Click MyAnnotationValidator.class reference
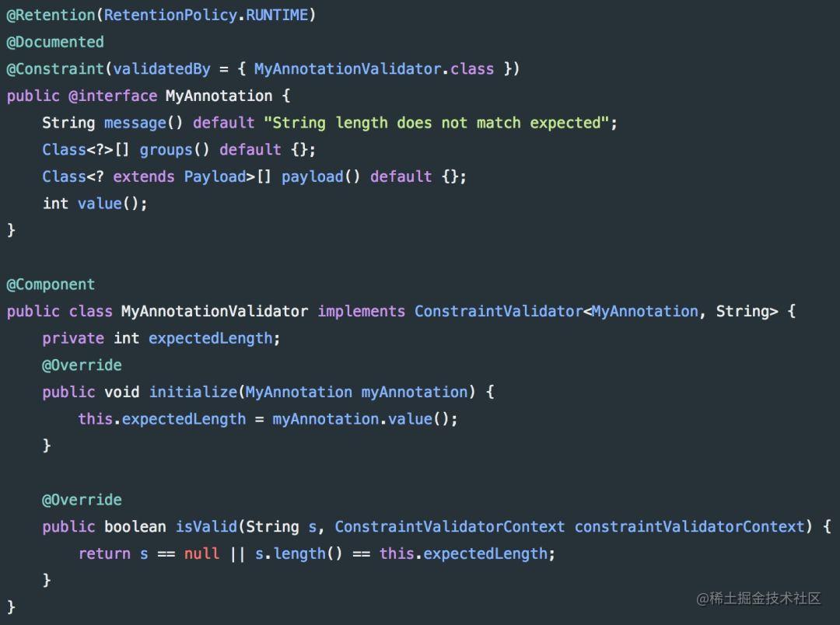 (374, 69)
